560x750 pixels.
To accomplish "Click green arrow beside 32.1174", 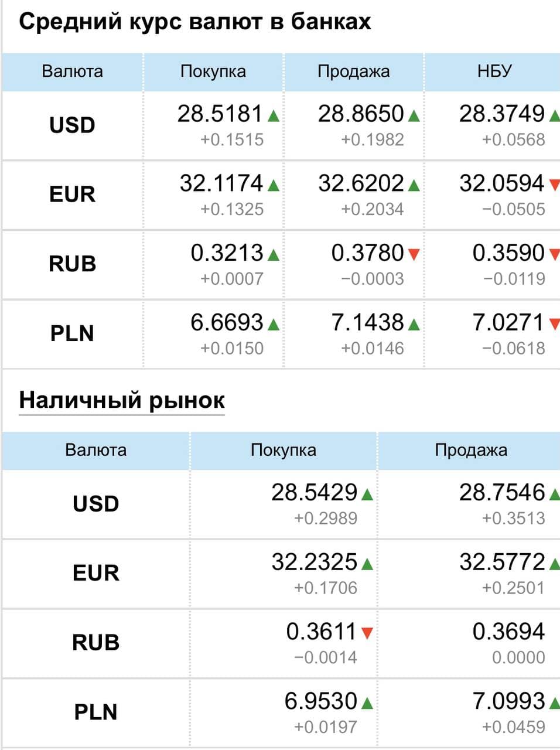I will pyautogui.click(x=273, y=186).
